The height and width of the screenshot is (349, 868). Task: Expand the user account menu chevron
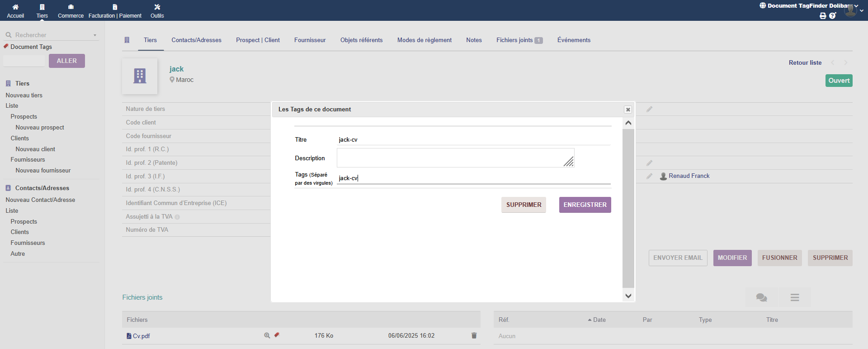click(862, 11)
